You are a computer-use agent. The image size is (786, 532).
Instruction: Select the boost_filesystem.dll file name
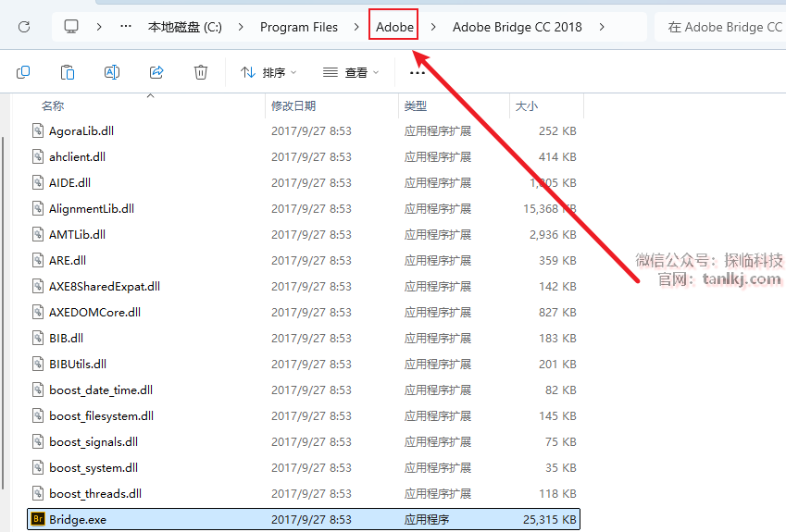(101, 415)
